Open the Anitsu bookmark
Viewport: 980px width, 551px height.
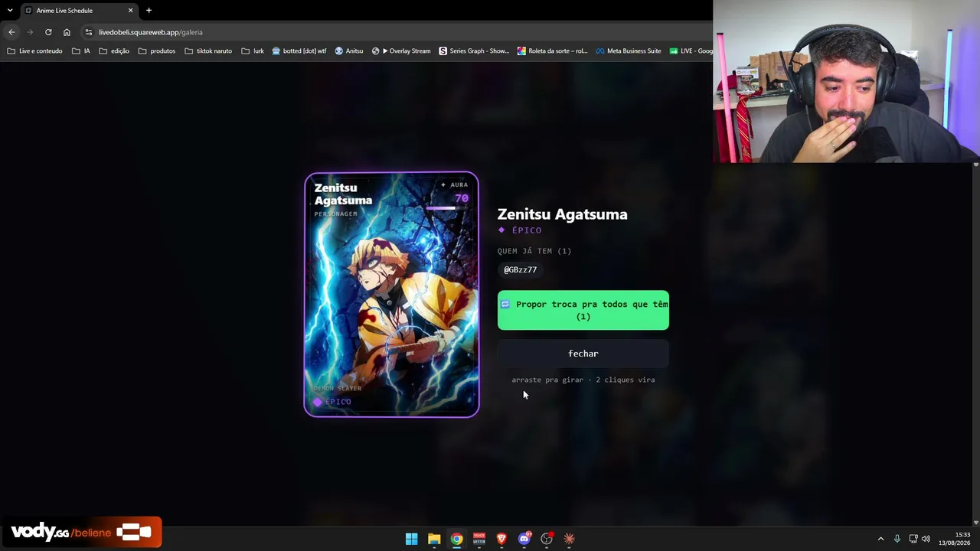point(349,51)
